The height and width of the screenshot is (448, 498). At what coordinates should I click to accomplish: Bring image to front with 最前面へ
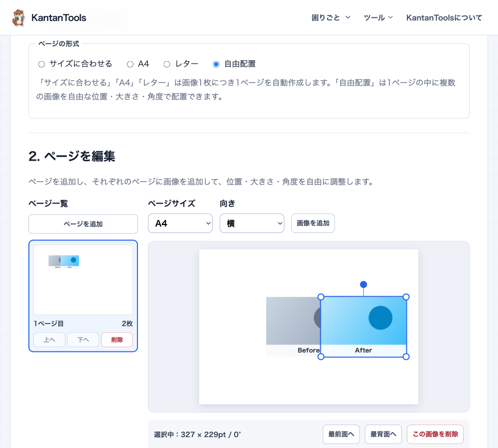(341, 434)
